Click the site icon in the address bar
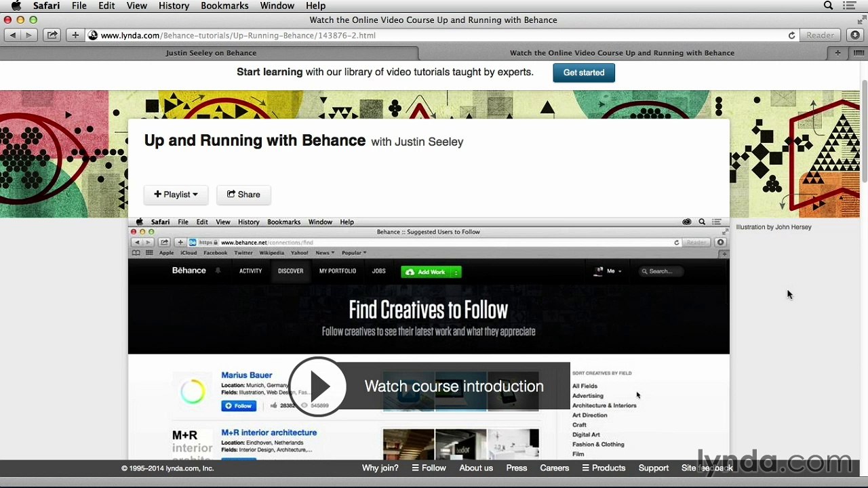Viewport: 868px width, 488px height. [x=94, y=35]
